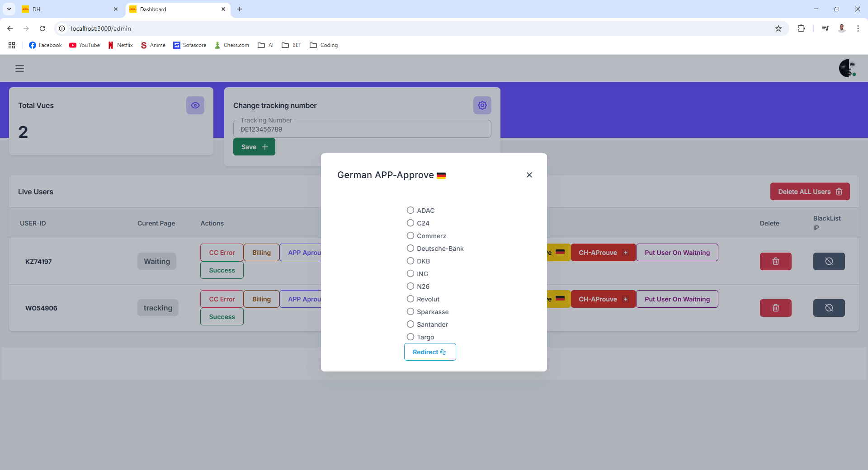View site information for localhost
This screenshot has height=470, width=868.
[x=62, y=28]
